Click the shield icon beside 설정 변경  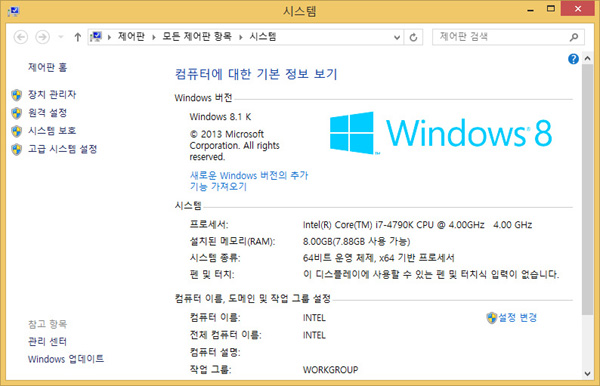click(491, 318)
